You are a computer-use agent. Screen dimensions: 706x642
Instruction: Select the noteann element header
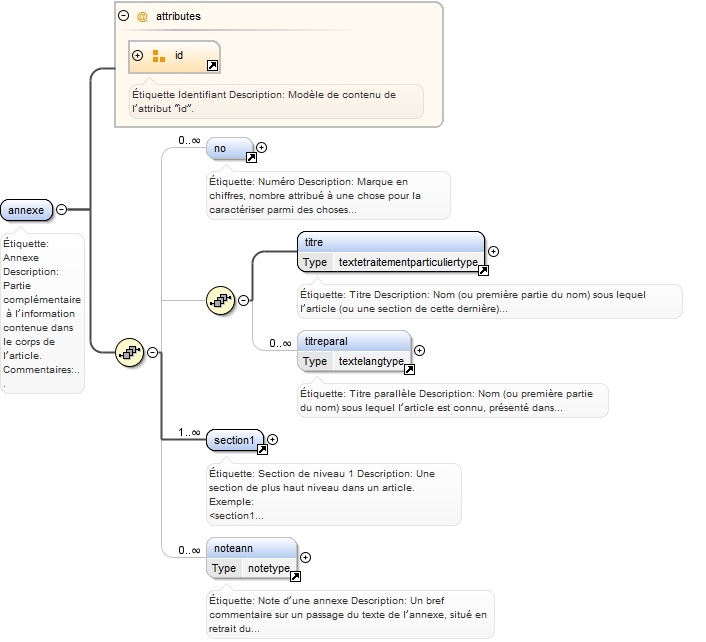click(x=252, y=548)
